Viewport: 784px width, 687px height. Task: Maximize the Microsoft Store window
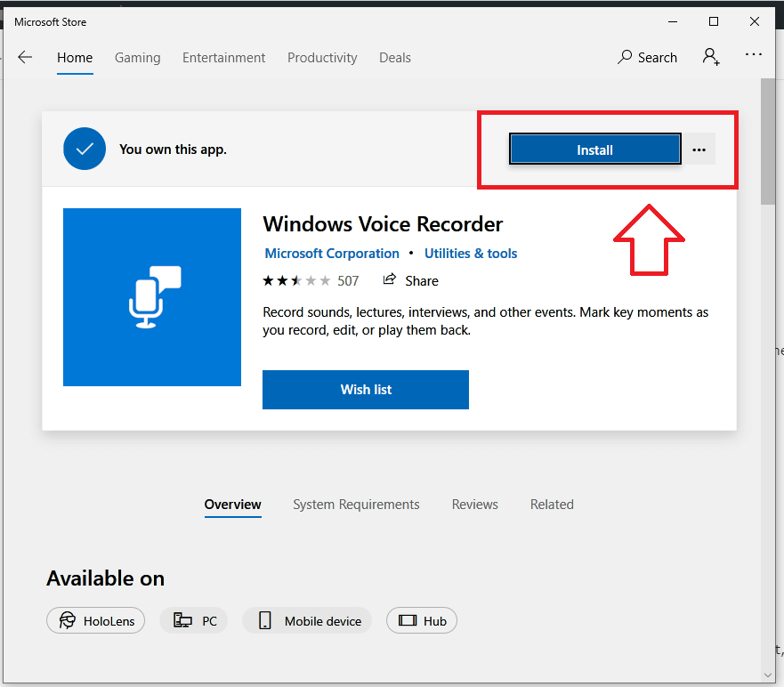714,21
